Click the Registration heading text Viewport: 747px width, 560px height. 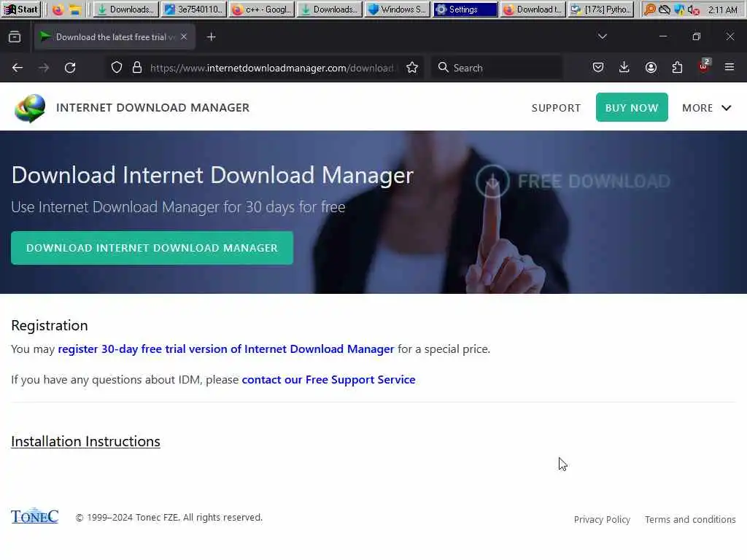pyautogui.click(x=50, y=325)
